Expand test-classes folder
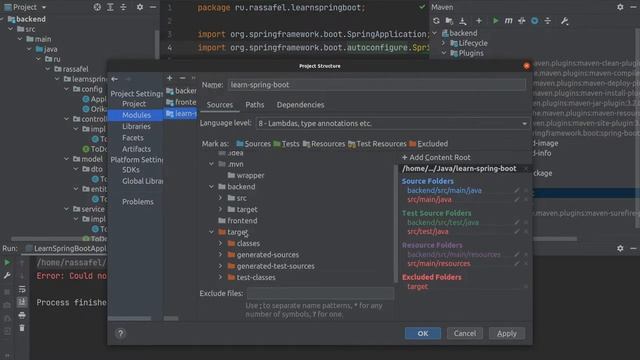The image size is (640, 360). tap(220, 277)
